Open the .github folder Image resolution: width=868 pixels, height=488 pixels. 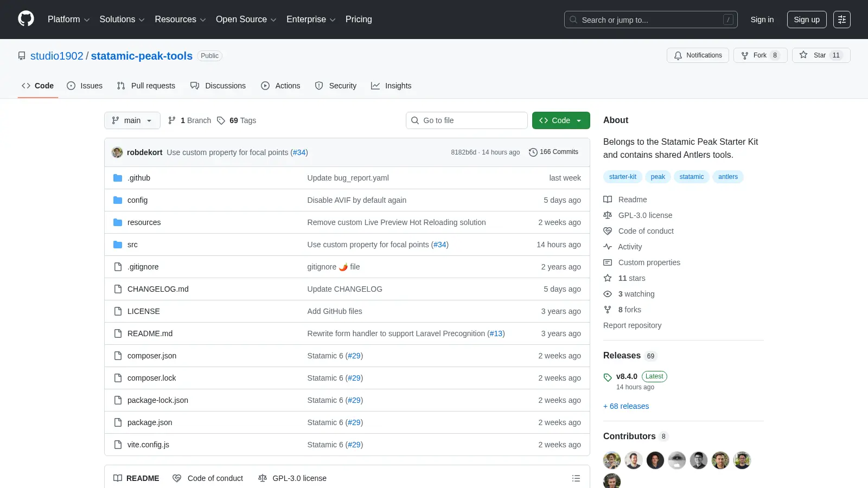point(139,178)
